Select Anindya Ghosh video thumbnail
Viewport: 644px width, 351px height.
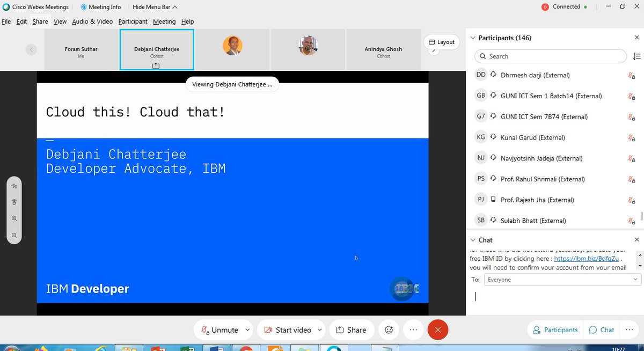pos(383,49)
